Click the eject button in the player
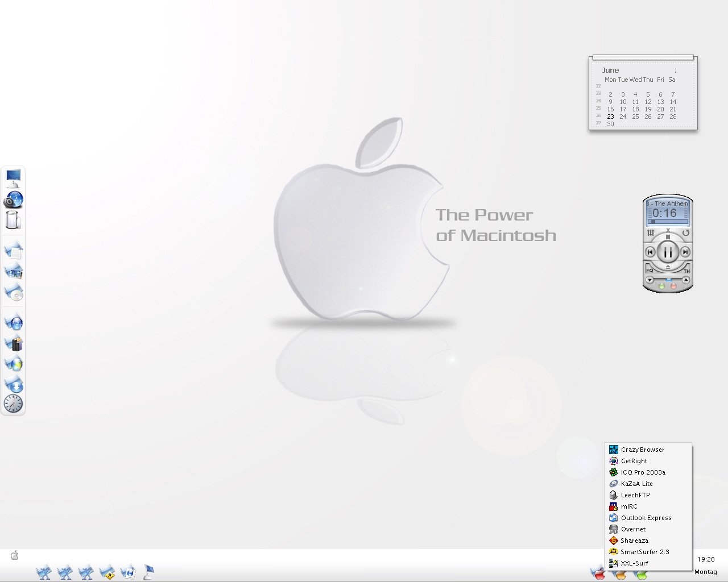The image size is (728, 582). [668, 267]
